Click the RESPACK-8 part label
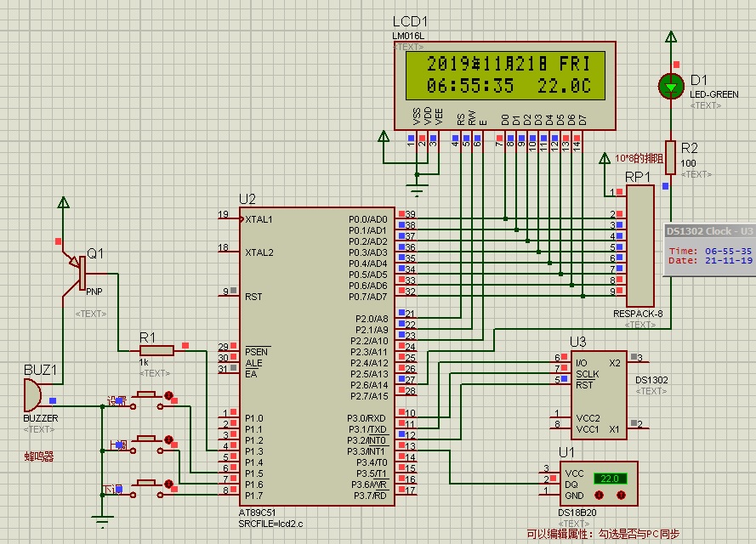 (x=638, y=314)
